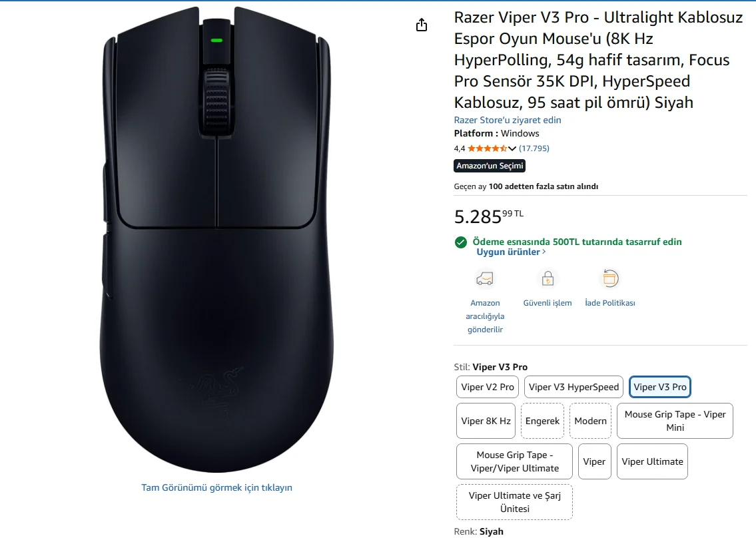This screenshot has width=756, height=538.
Task: Click the green checkmark savings icon
Action: click(x=460, y=242)
